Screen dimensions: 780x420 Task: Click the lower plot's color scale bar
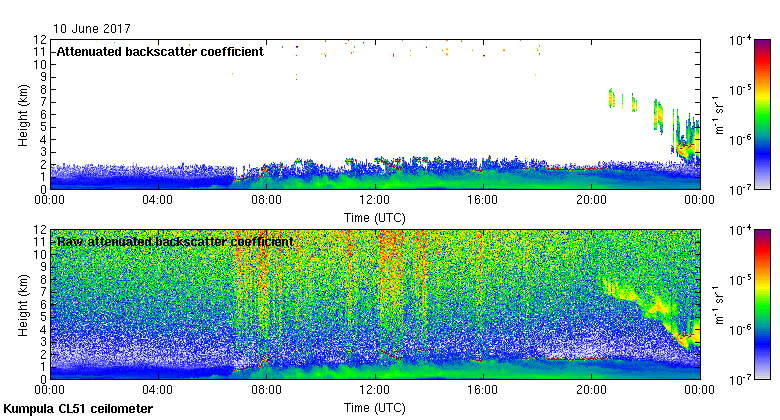click(762, 305)
